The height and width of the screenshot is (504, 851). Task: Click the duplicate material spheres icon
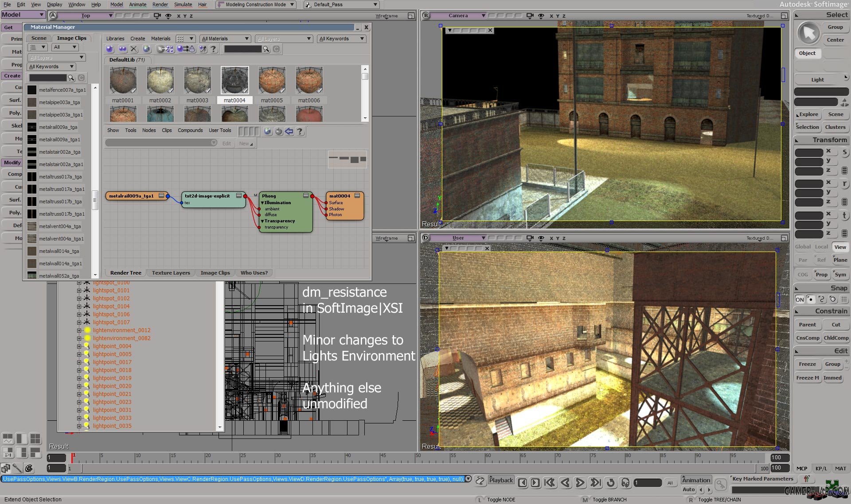(x=122, y=49)
